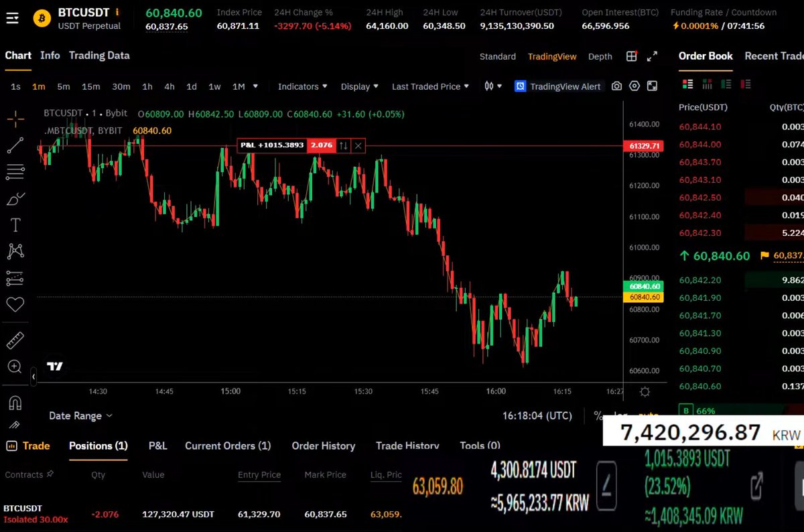Switch to the Trading Data tab
Viewport: 804px width, 532px height.
point(99,56)
